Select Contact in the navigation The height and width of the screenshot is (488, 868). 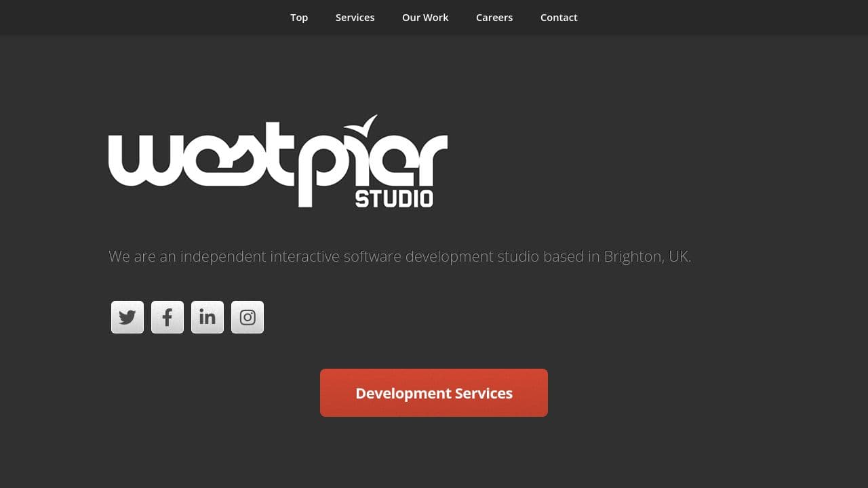pyautogui.click(x=559, y=17)
